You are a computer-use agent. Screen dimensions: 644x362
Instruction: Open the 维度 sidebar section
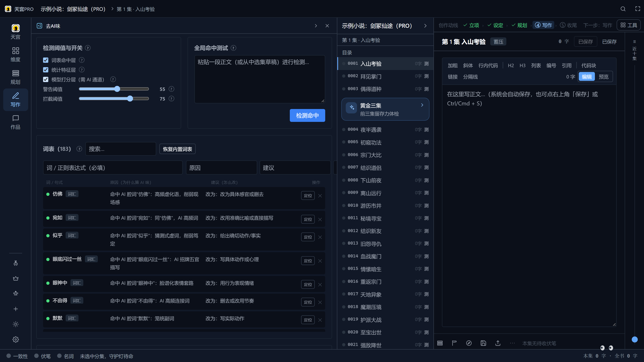tap(15, 55)
